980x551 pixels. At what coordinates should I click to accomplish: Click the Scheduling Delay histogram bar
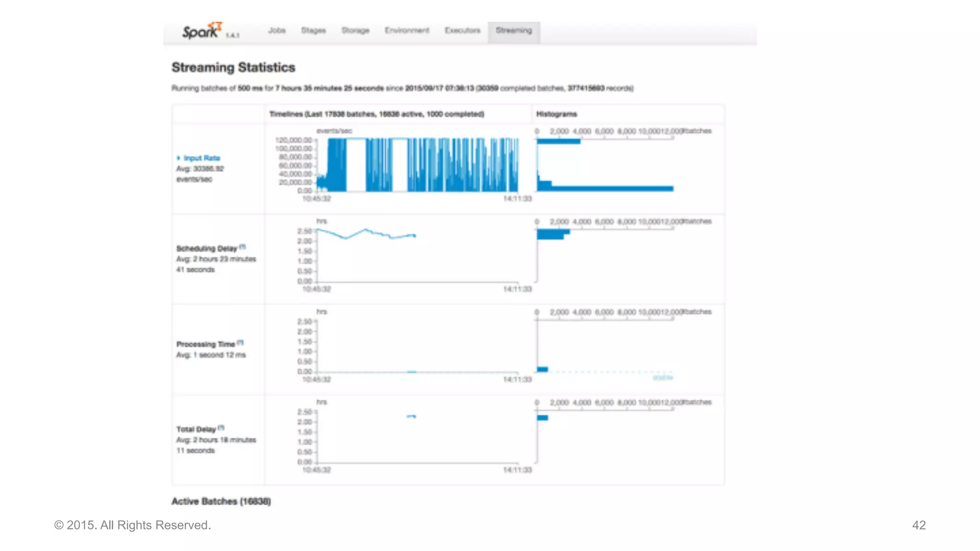pos(551,234)
